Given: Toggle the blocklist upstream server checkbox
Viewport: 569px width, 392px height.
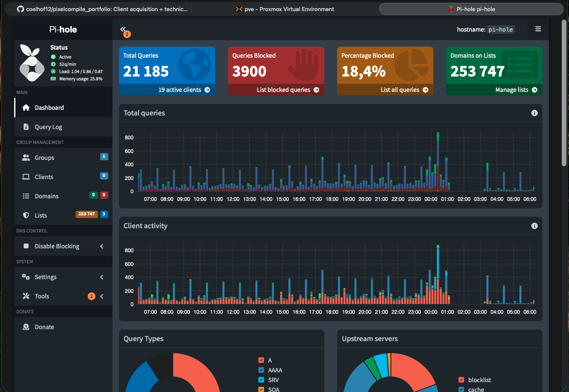Looking at the screenshot, I should (x=461, y=380).
